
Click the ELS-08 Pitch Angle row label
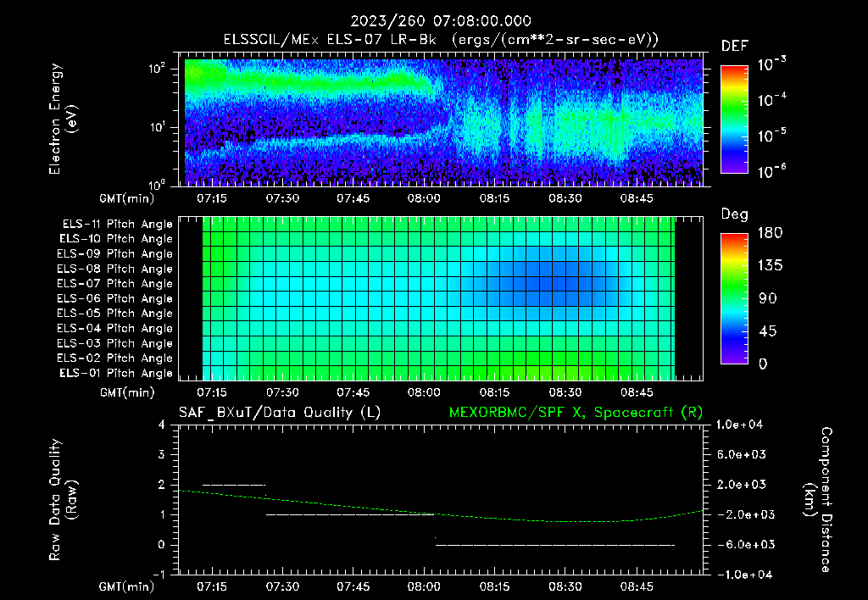coord(115,269)
